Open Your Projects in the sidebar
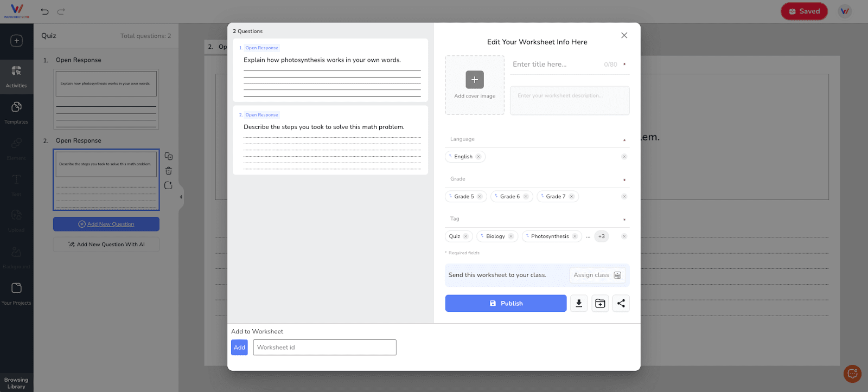 coord(16,293)
